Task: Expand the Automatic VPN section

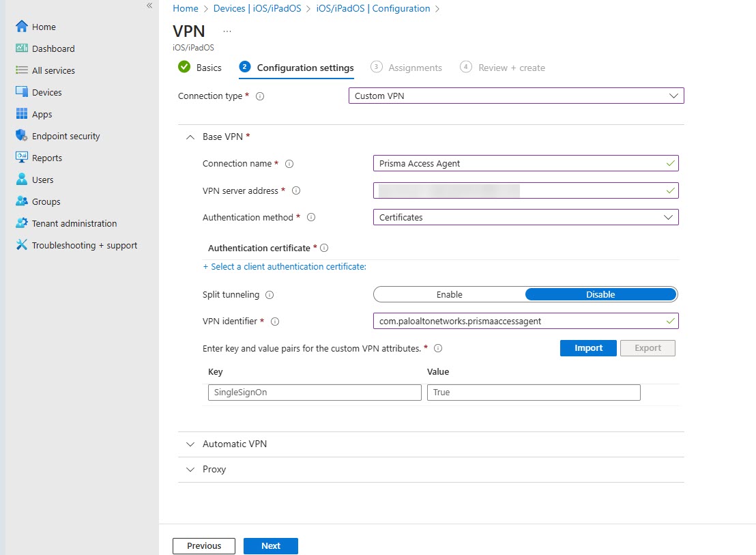Action: [234, 444]
